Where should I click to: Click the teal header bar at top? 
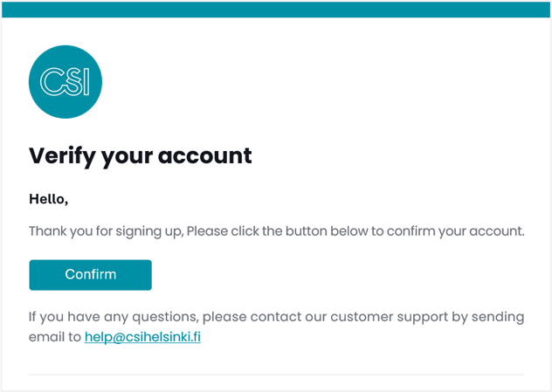point(276,10)
